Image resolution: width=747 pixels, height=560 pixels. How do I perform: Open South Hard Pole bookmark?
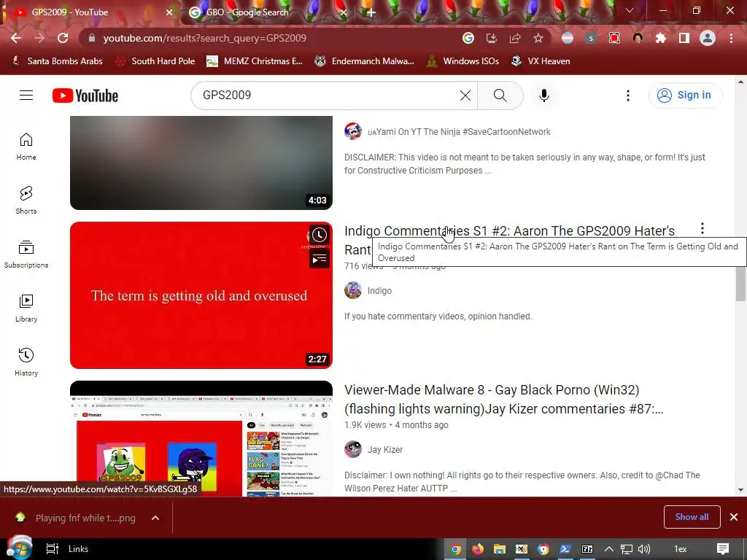pos(155,61)
